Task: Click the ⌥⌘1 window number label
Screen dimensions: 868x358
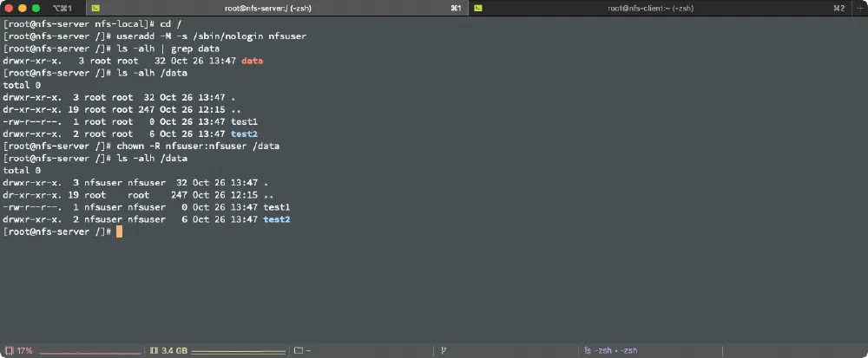Action: (62, 9)
